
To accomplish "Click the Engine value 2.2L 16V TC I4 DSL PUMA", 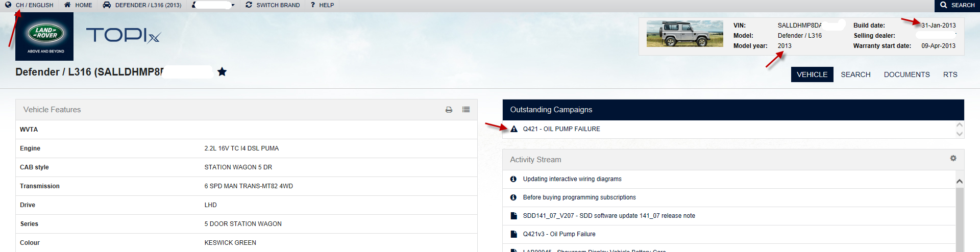I will tap(241, 148).
